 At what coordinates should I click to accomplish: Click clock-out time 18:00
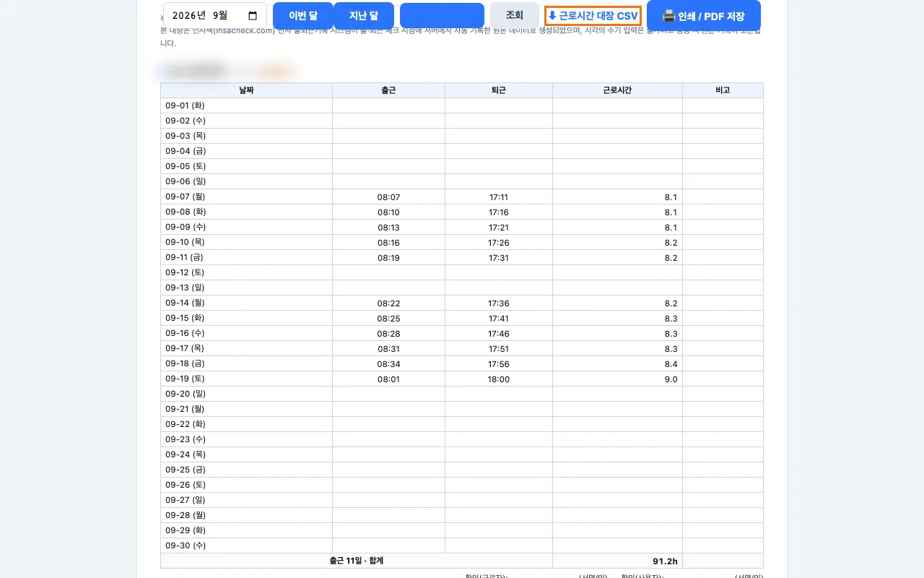499,379
